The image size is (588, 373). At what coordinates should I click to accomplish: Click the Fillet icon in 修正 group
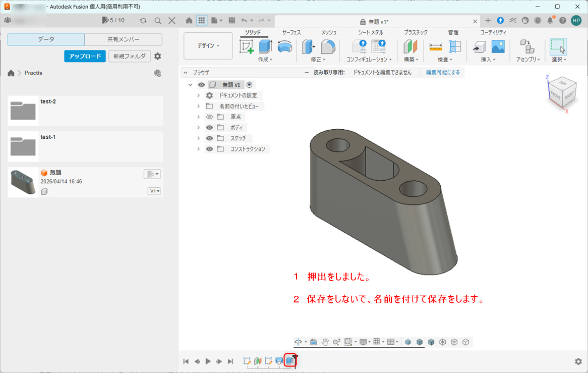coord(328,47)
